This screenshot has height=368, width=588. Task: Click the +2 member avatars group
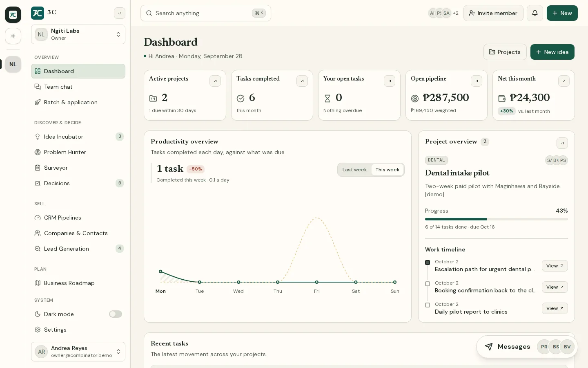[443, 13]
